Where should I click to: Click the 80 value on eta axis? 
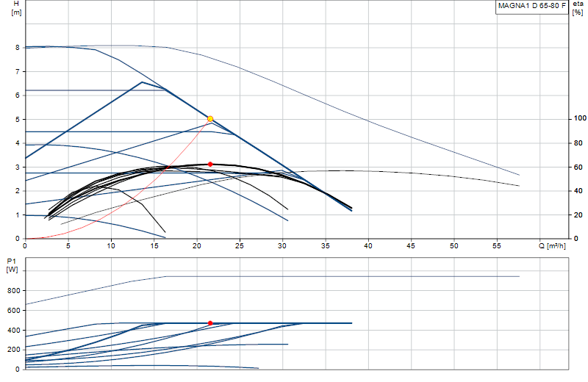point(578,143)
